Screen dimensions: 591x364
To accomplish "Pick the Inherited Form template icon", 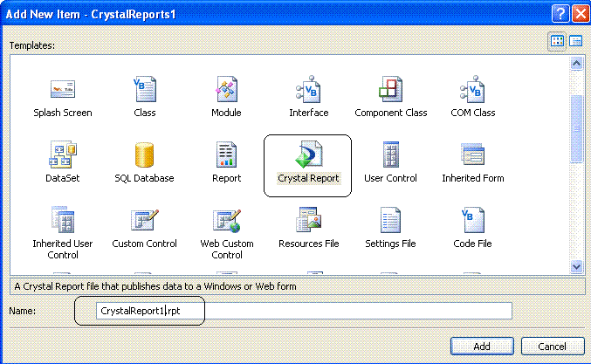I will pos(472,155).
